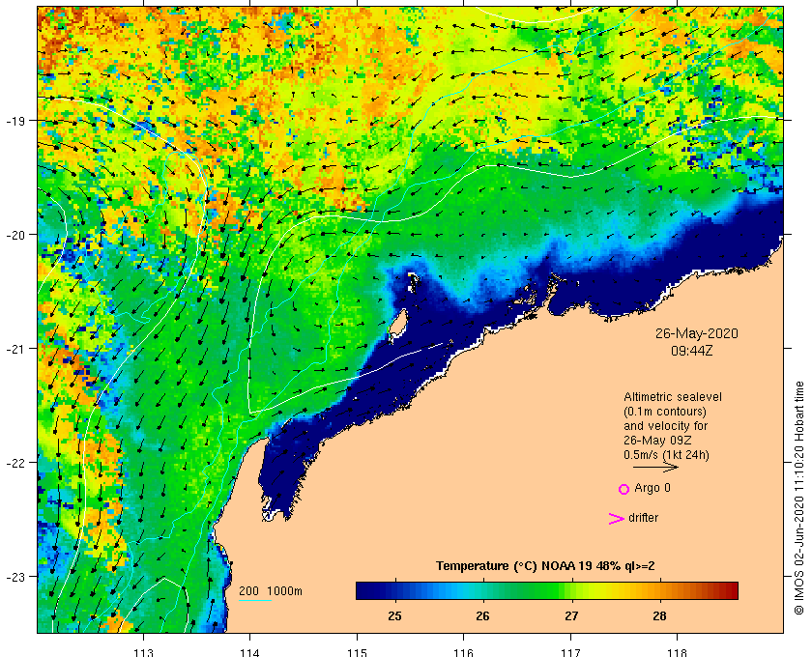Click the 'Argo 0' legend label

652,488
